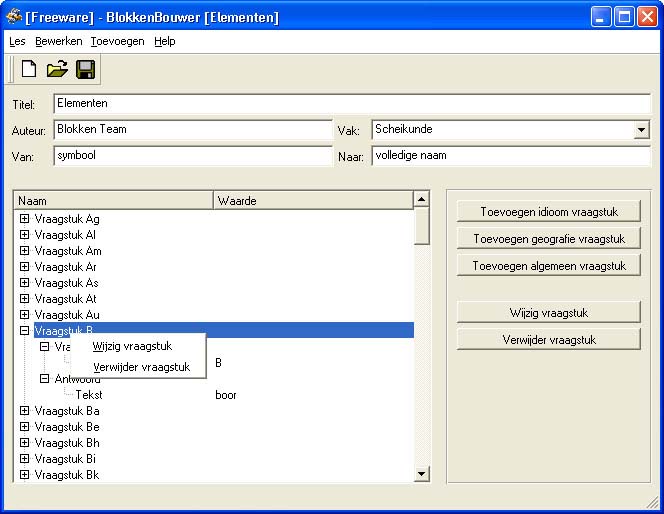The image size is (664, 514).
Task: Click the tree list scroll down arrow
Action: click(x=421, y=474)
